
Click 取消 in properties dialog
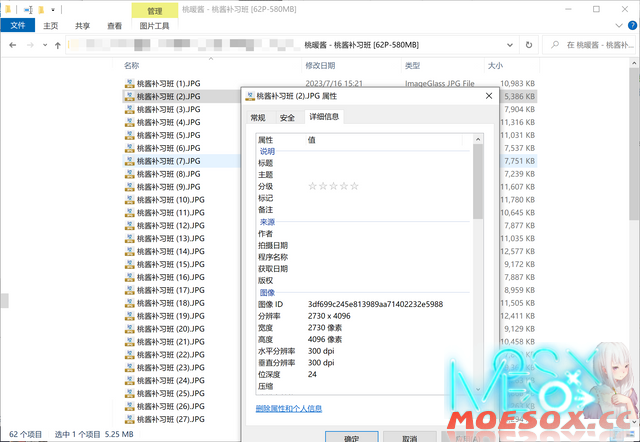[x=409, y=438]
